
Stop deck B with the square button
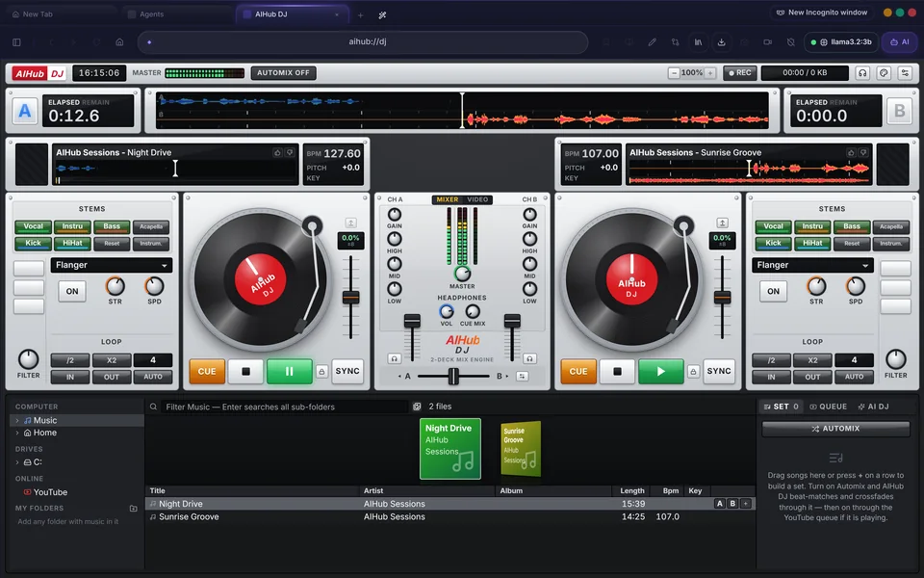[x=617, y=371]
